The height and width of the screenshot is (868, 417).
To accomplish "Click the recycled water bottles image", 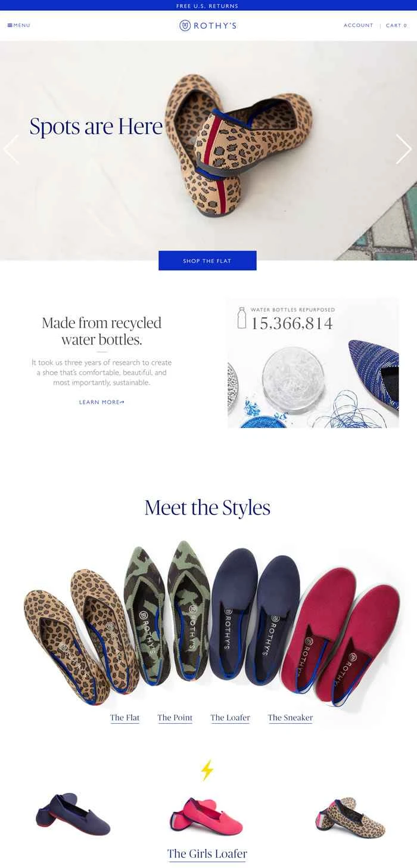I will pyautogui.click(x=313, y=362).
